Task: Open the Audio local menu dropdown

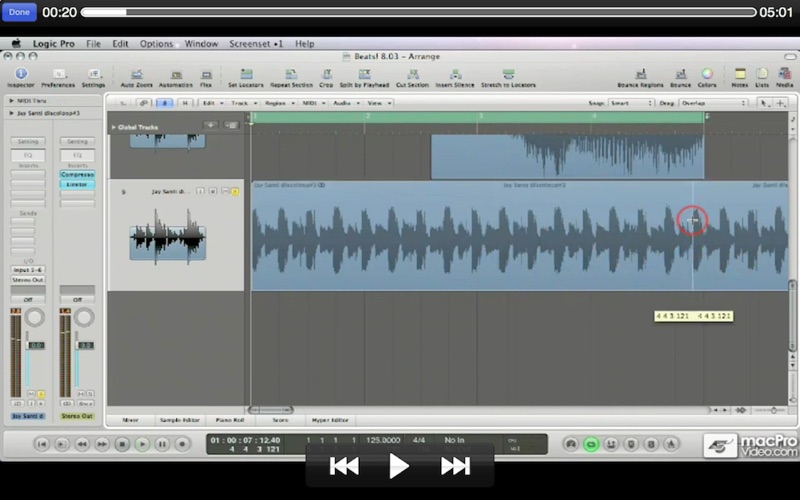Action: (x=345, y=103)
